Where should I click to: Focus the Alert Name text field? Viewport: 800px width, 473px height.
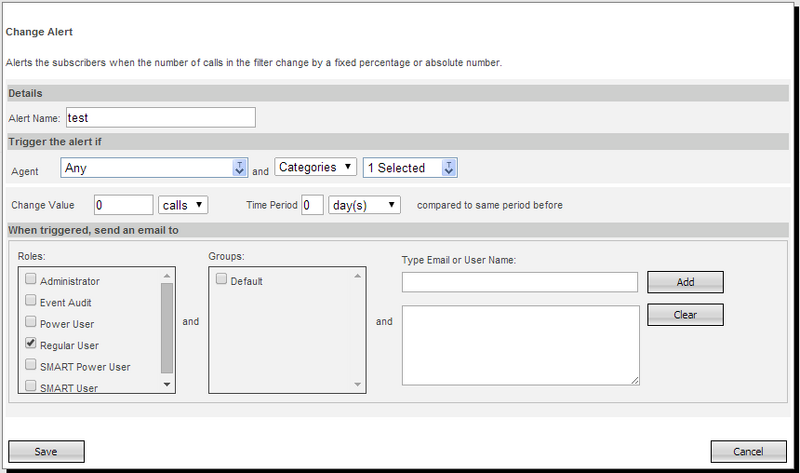tap(160, 117)
